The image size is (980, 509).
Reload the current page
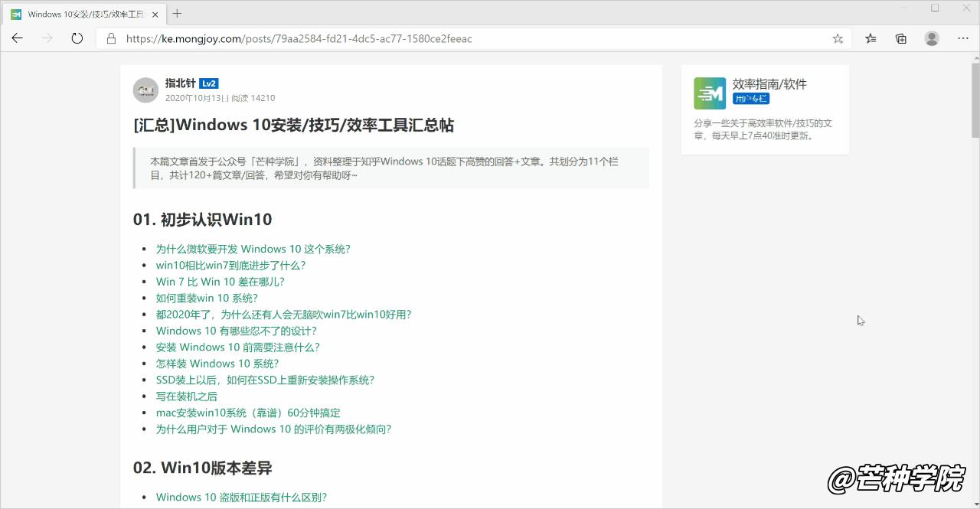click(x=77, y=38)
